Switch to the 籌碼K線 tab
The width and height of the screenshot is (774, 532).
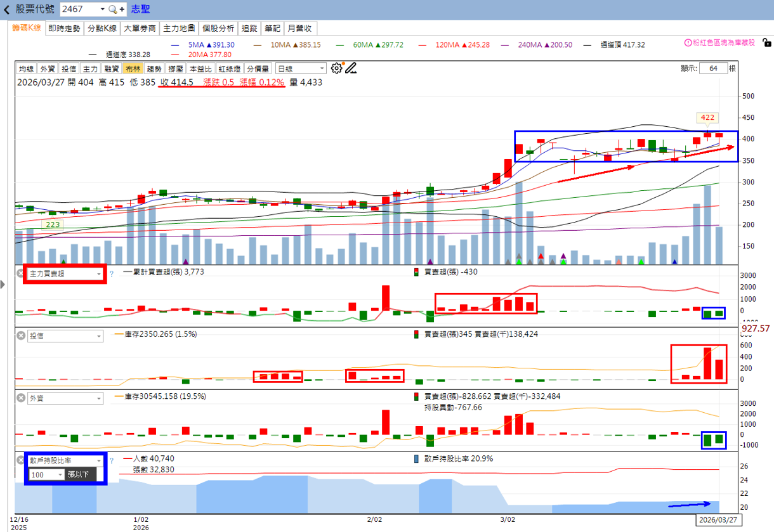[x=27, y=28]
